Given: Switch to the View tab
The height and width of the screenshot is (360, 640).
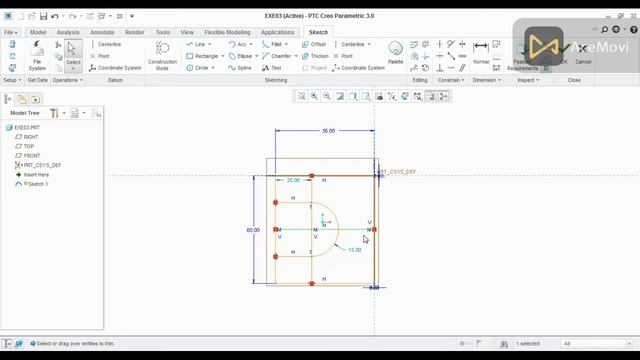Looking at the screenshot, I should coord(187,32).
